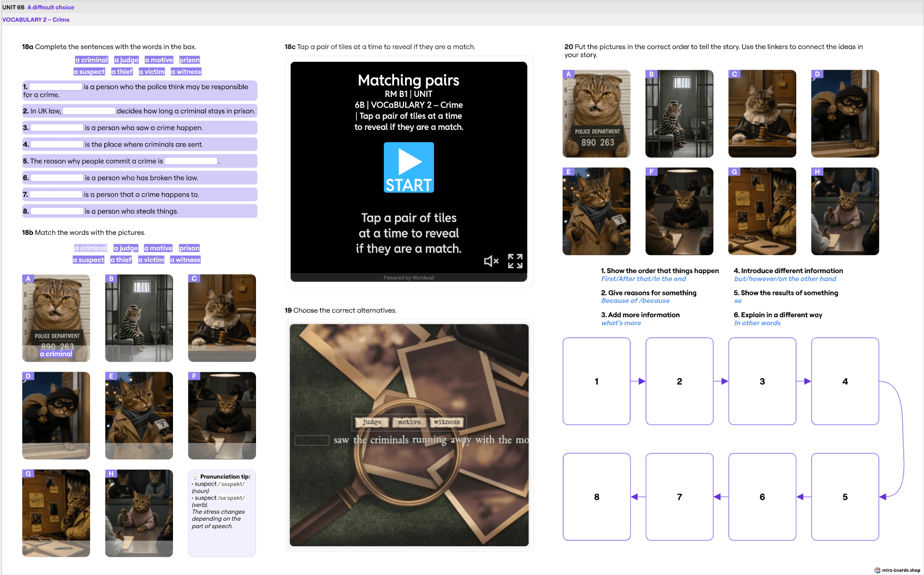This screenshot has height=575, width=924.
Task: Select exercise 20 picture C judge
Action: click(762, 113)
